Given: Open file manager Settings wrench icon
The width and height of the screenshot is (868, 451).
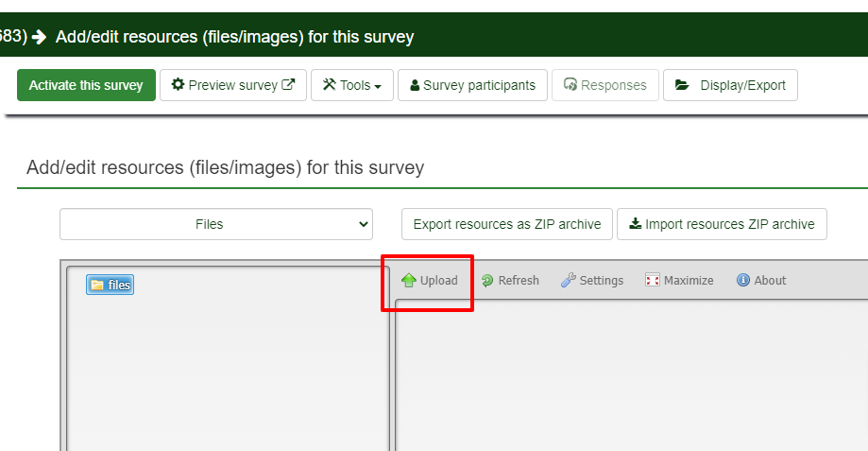Looking at the screenshot, I should pyautogui.click(x=569, y=281).
